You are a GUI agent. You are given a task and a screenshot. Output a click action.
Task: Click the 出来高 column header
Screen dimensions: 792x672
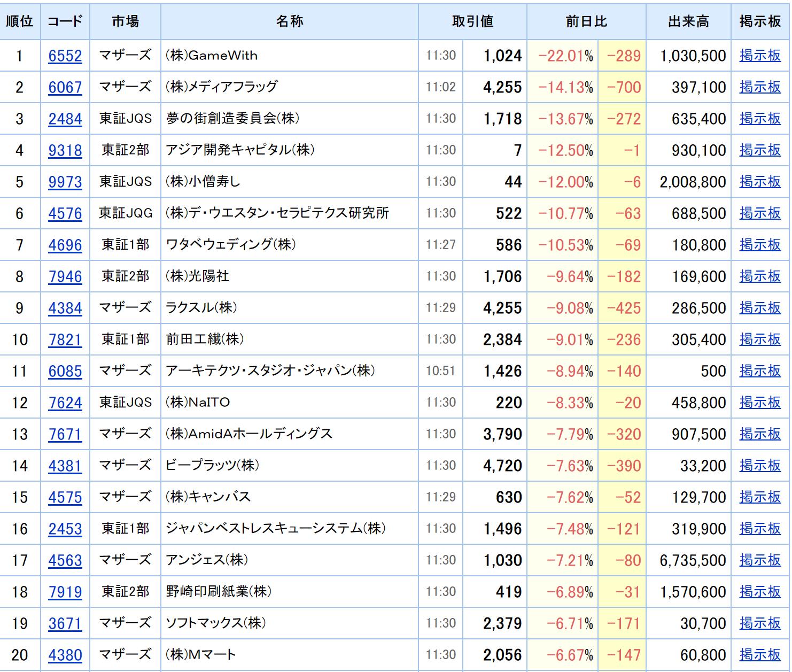[689, 21]
